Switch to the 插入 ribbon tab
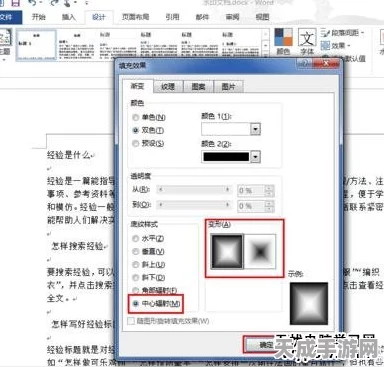Viewport: 384px width, 367px height. point(68,17)
